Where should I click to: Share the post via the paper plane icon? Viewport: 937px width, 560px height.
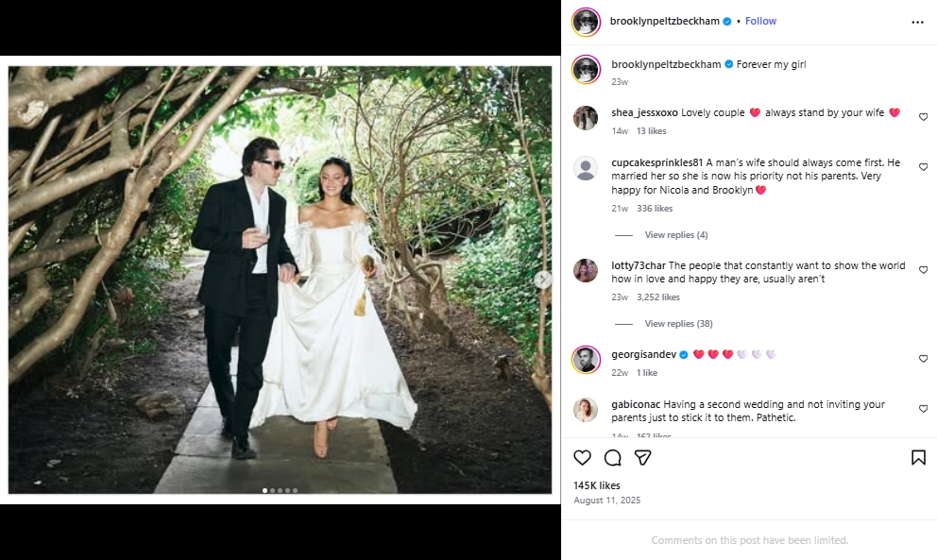coord(642,458)
